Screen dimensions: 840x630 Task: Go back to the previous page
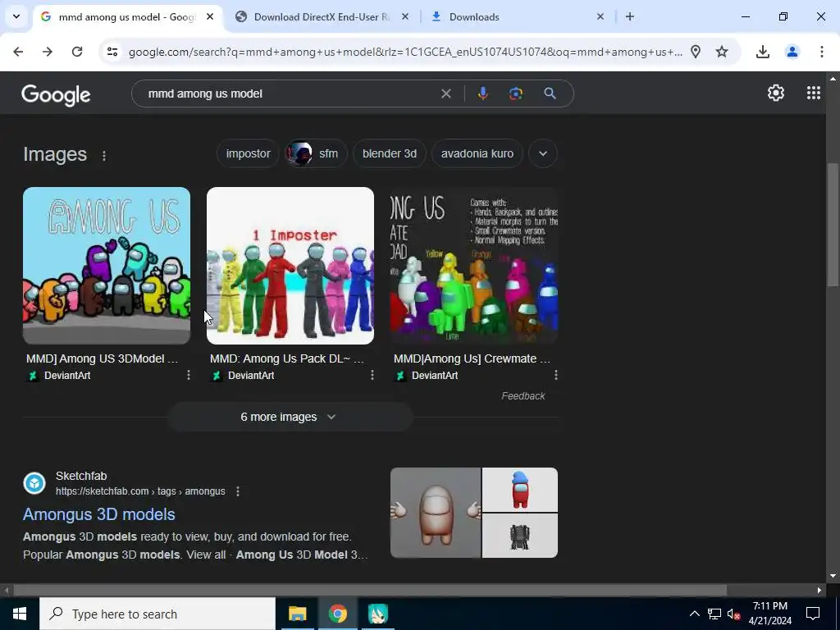pos(18,52)
